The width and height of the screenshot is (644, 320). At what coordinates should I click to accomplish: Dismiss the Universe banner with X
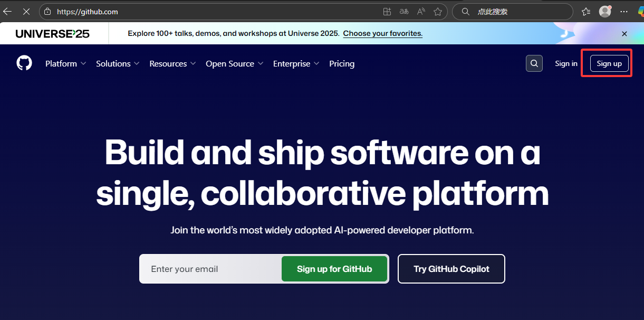(624, 33)
